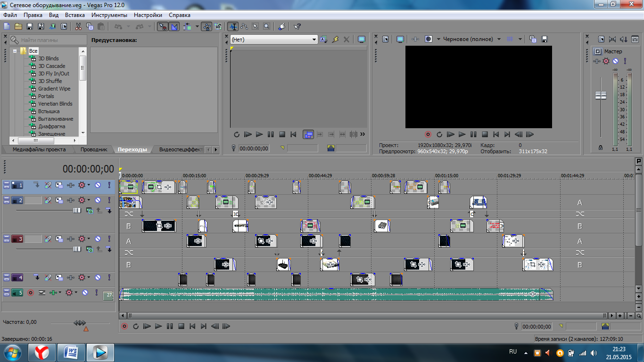Select the Gradient Wipe transition
Image resolution: width=644 pixels, height=362 pixels.
[54, 89]
